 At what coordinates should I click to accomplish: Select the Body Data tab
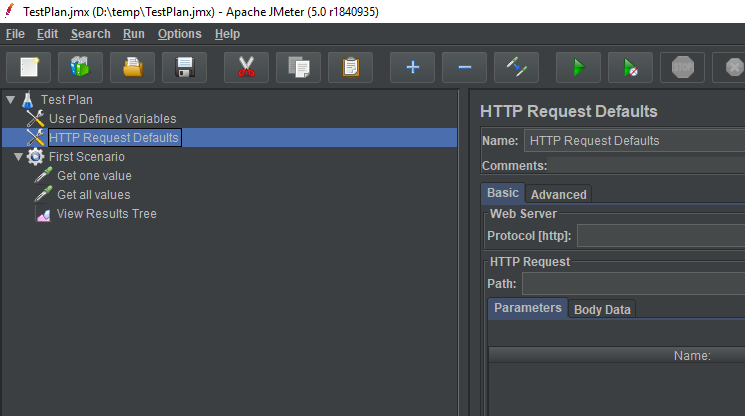(x=602, y=309)
